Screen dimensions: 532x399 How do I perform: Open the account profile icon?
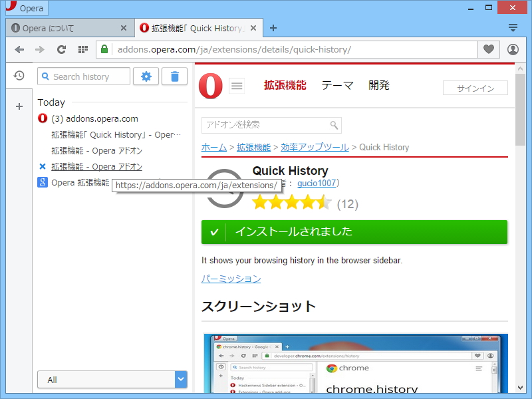(x=512, y=49)
